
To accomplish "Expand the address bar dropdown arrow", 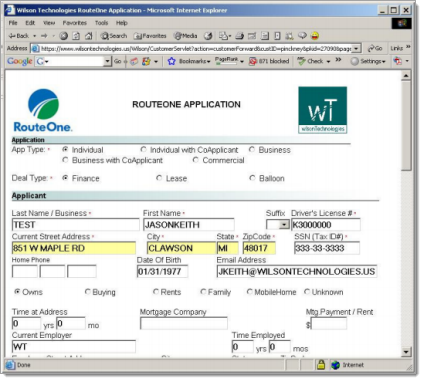I will coord(356,48).
